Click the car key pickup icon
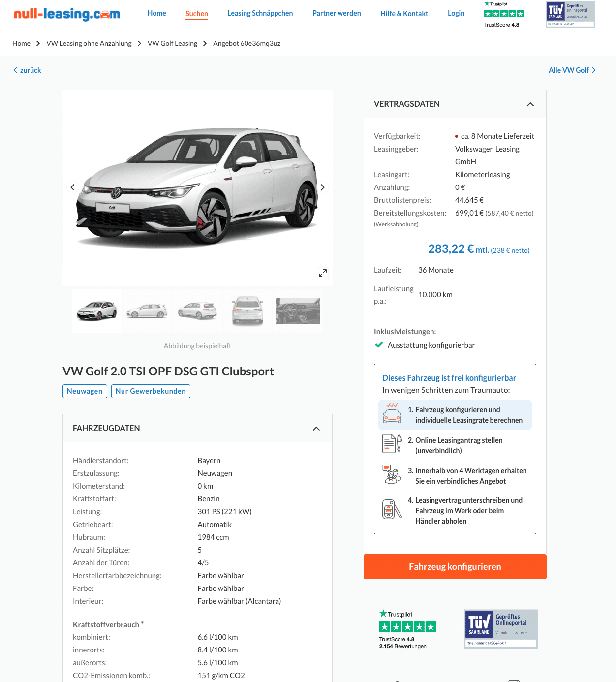 click(392, 509)
